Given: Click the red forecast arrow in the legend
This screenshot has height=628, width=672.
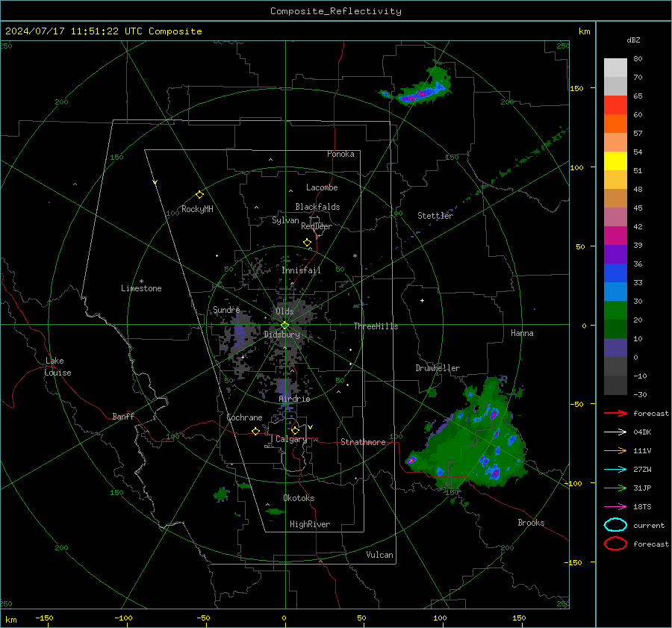Looking at the screenshot, I should pos(615,413).
